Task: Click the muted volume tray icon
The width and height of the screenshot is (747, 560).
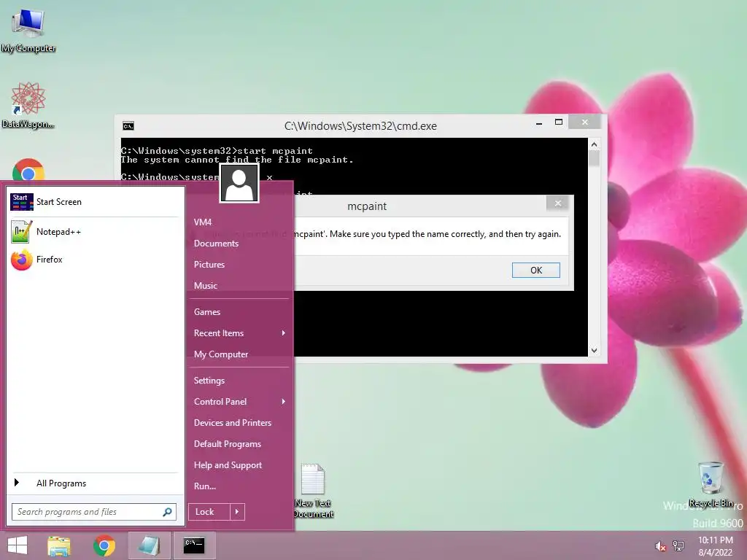Action: (x=660, y=546)
